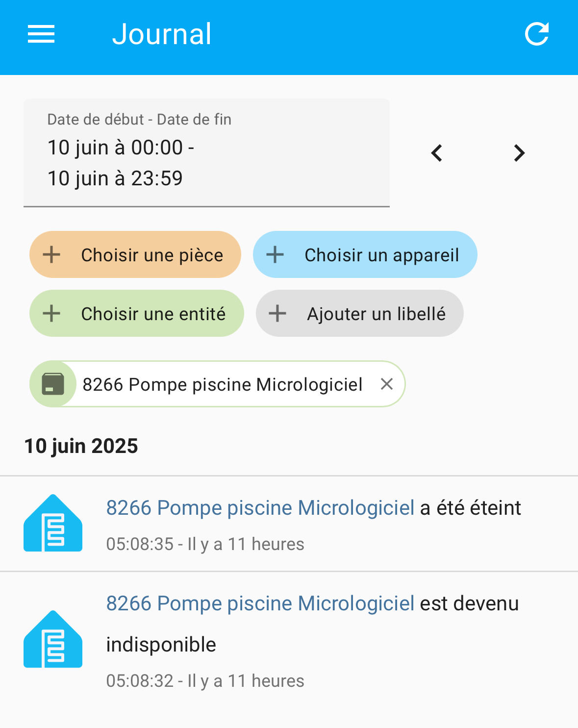Viewport: 578px width, 728px height.
Task: Click the plus icon in Choisir une pièce
Action: coord(51,254)
